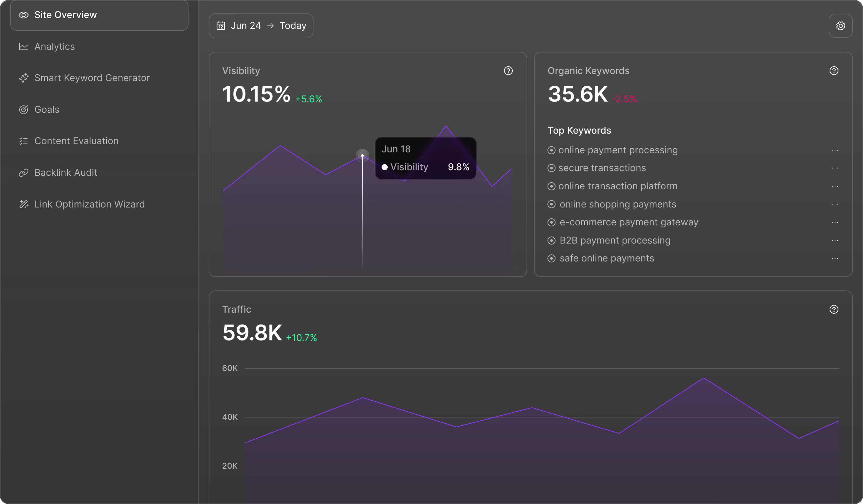Select radio for secure transactions keyword
The width and height of the screenshot is (863, 504).
(551, 168)
